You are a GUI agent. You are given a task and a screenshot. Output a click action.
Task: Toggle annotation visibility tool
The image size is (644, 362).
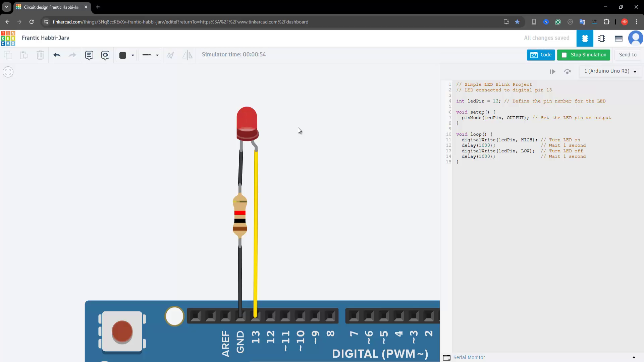point(105,55)
